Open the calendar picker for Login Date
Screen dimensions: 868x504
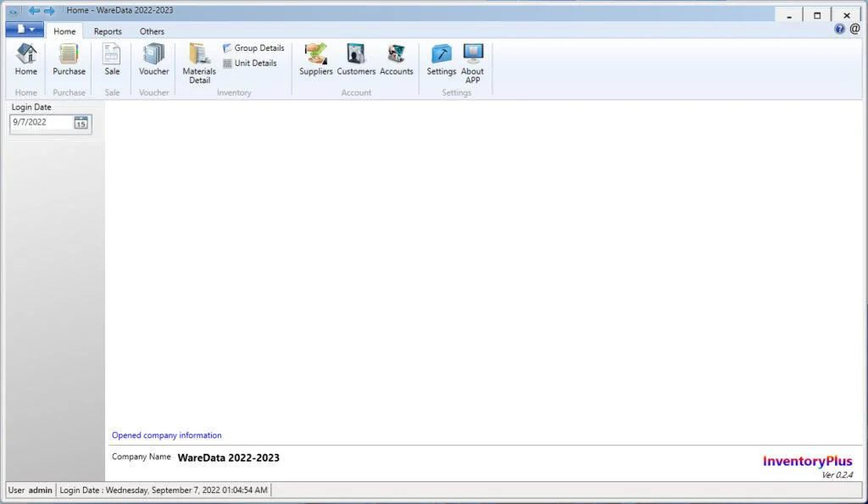(x=81, y=123)
